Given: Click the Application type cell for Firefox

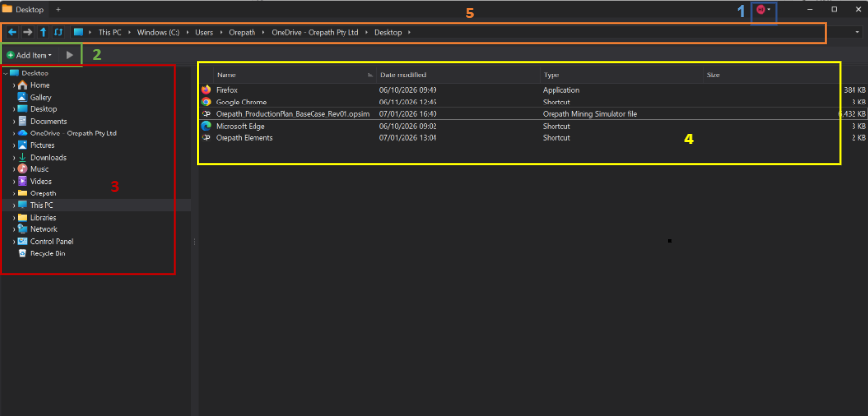Looking at the screenshot, I should (561, 90).
